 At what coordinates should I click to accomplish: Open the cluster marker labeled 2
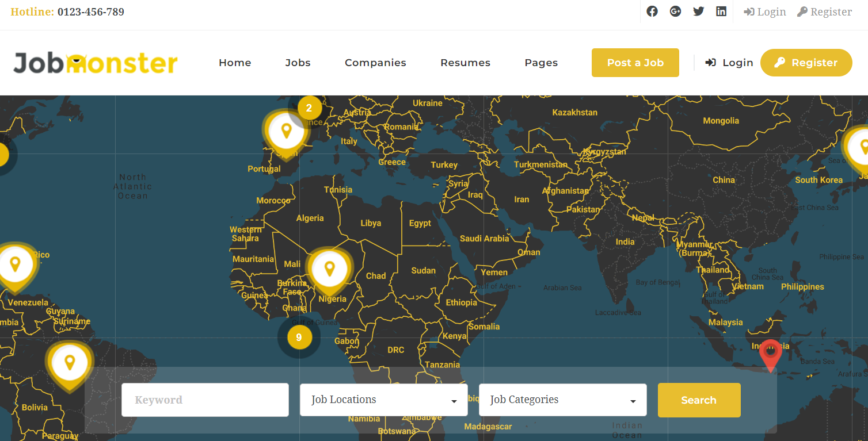click(x=309, y=108)
